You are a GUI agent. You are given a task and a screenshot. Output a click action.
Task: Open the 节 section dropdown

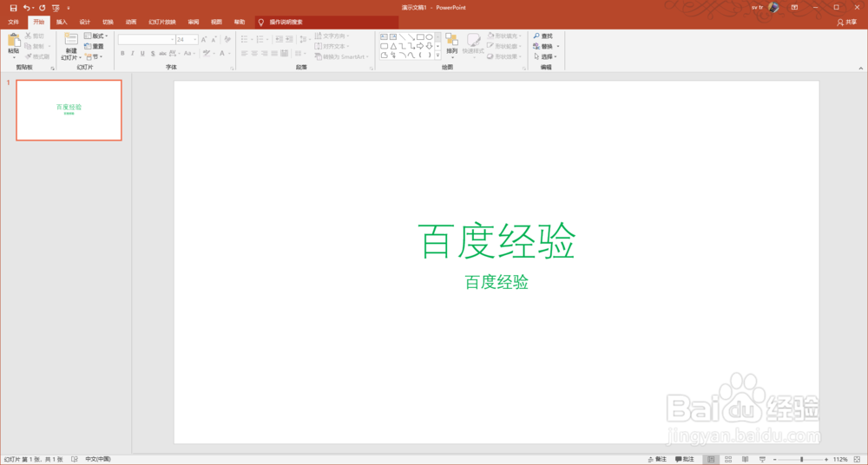point(94,56)
